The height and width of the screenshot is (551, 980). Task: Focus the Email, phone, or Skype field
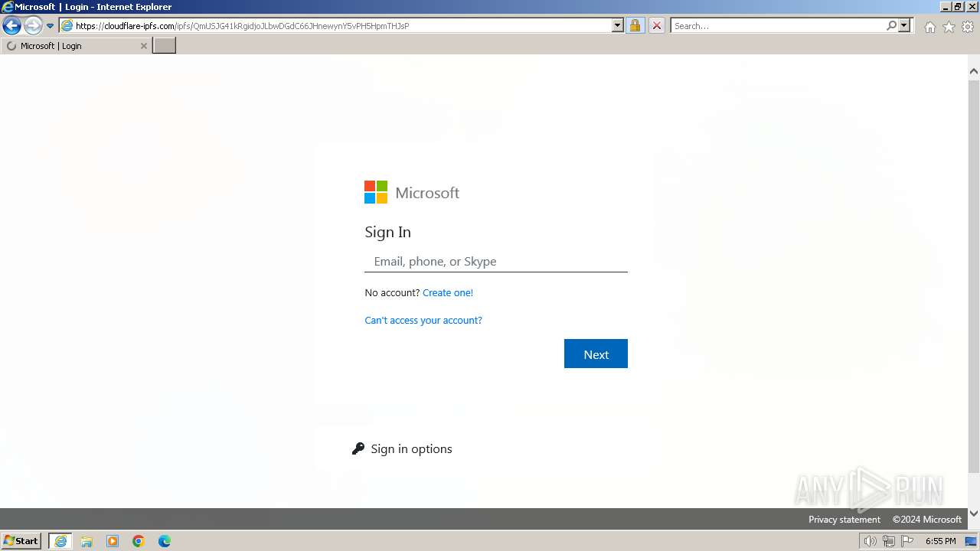coord(496,261)
